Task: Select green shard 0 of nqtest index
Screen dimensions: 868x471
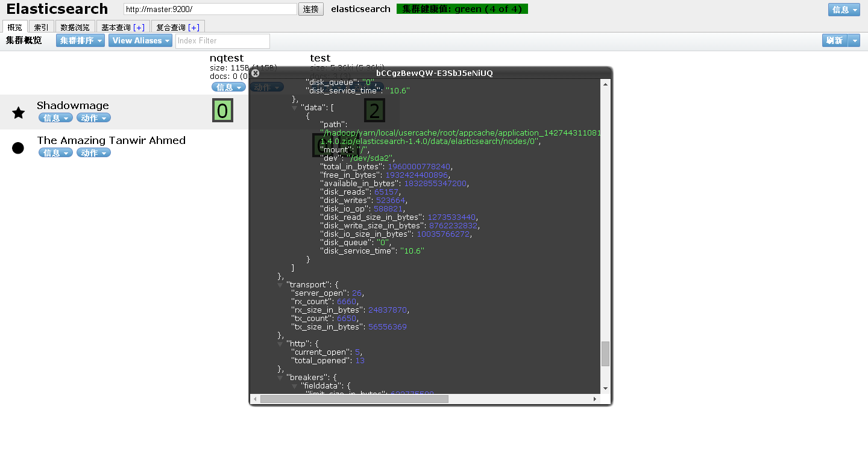Action: 222,110
